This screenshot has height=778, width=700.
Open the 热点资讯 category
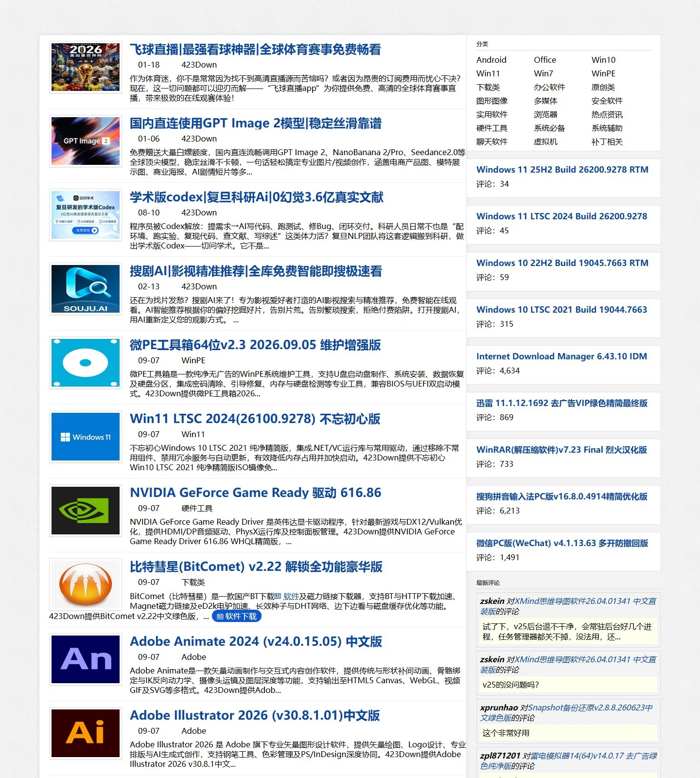(607, 114)
